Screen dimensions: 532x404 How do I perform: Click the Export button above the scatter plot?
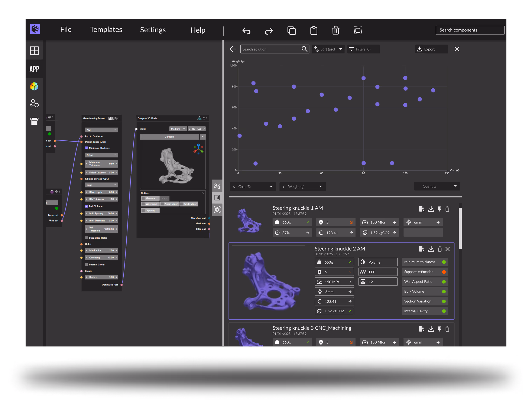(x=431, y=49)
